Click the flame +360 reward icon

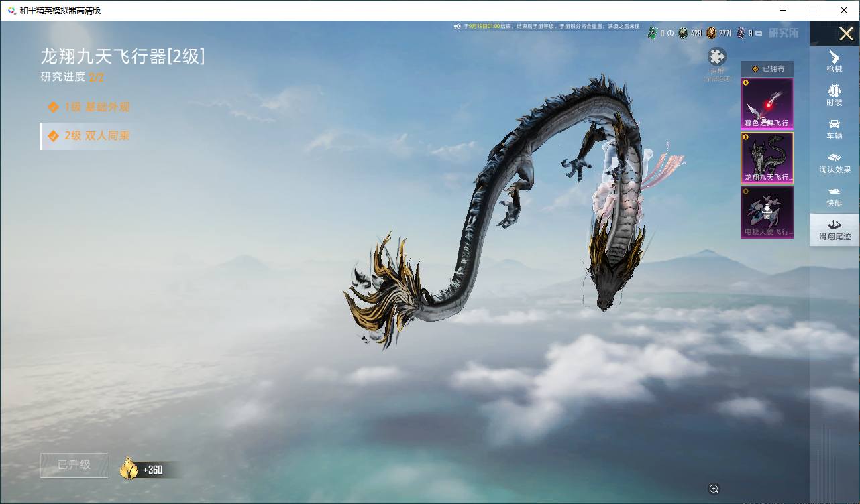click(129, 468)
